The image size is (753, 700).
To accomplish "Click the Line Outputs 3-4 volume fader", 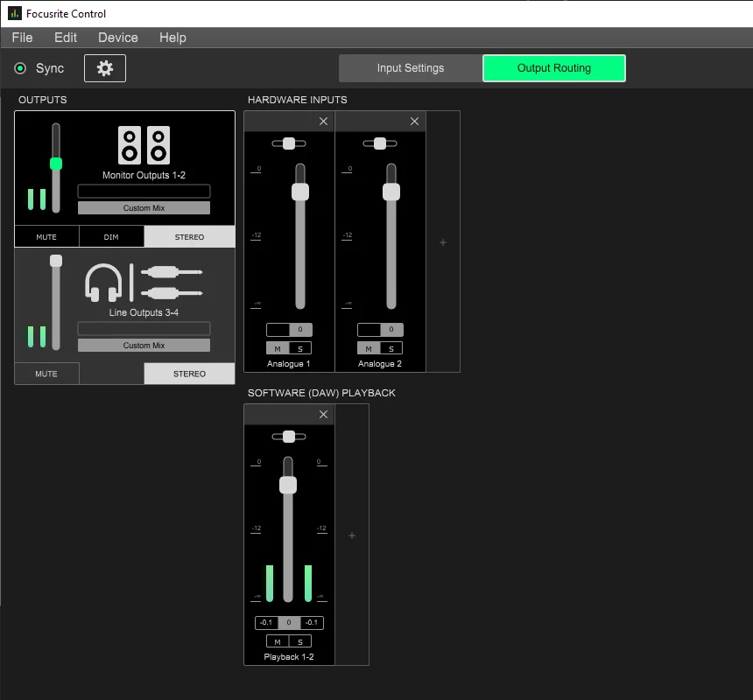I will [56, 261].
